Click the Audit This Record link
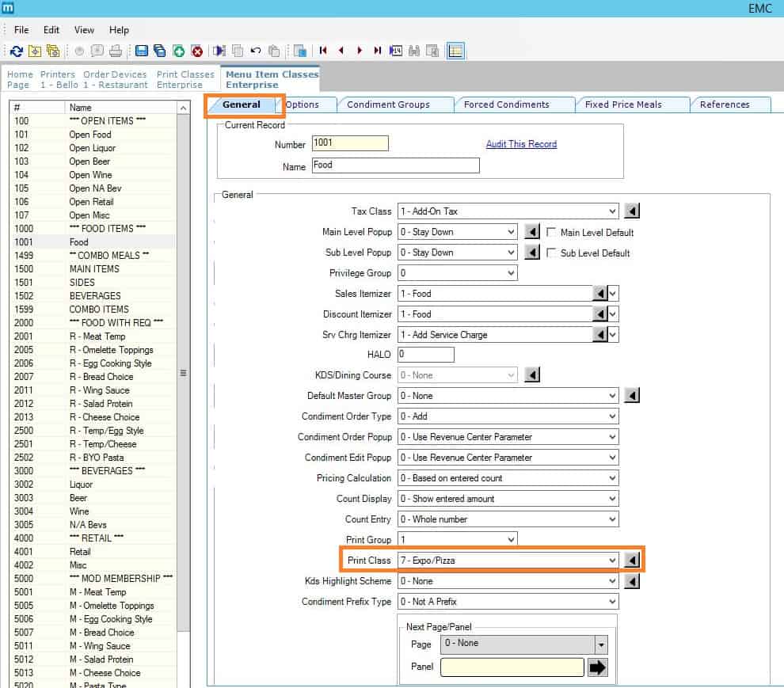This screenshot has width=784, height=688. tap(521, 144)
